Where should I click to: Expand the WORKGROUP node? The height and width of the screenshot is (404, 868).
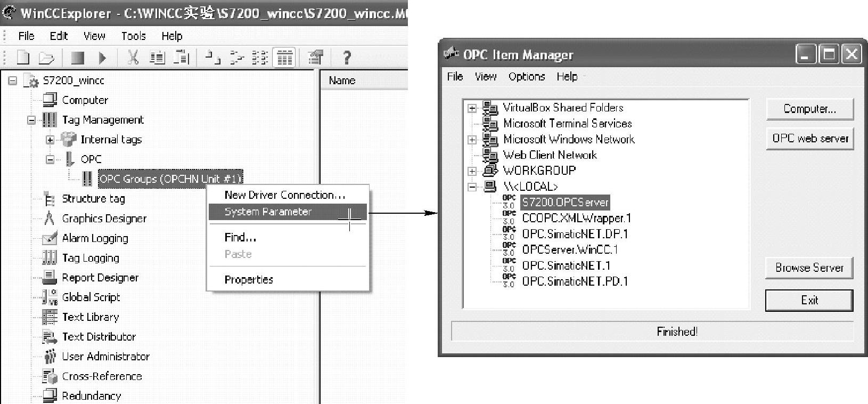click(472, 171)
